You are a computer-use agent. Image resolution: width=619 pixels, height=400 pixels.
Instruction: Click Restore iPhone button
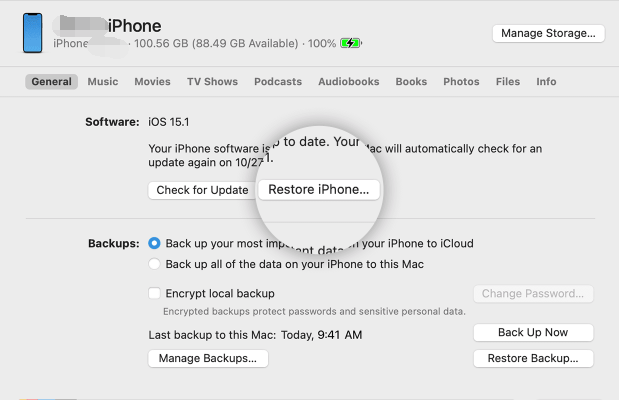point(319,190)
